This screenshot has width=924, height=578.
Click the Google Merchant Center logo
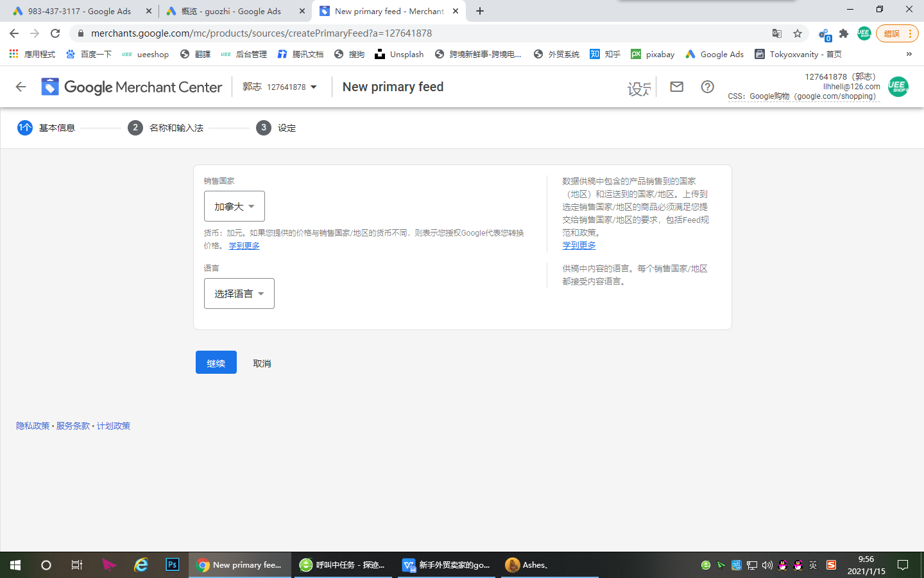(x=132, y=87)
